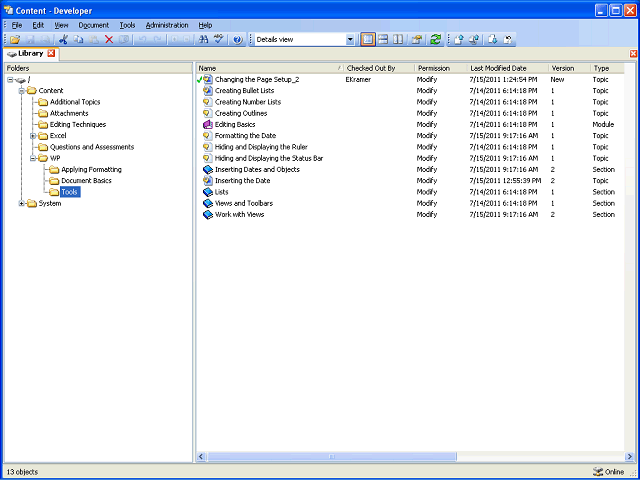Click the icon beside Changing the Page Setup_2

tap(208, 80)
